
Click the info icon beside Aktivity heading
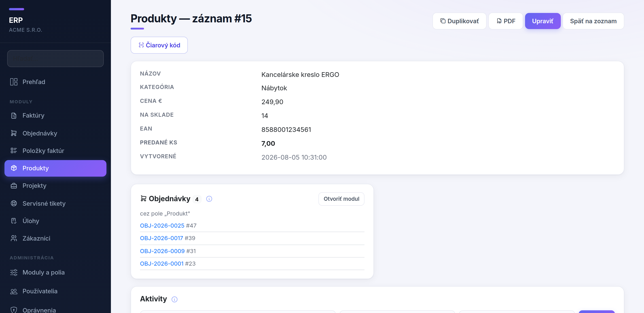tap(174, 299)
